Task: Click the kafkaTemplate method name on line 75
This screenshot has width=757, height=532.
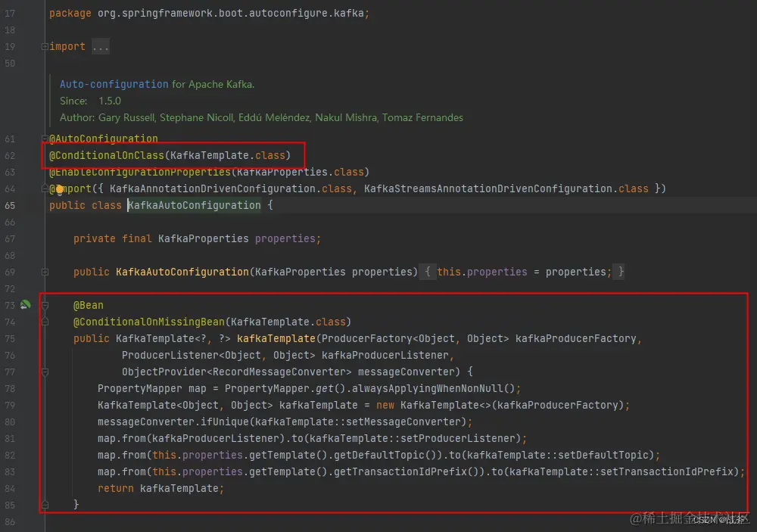Action: [x=276, y=338]
